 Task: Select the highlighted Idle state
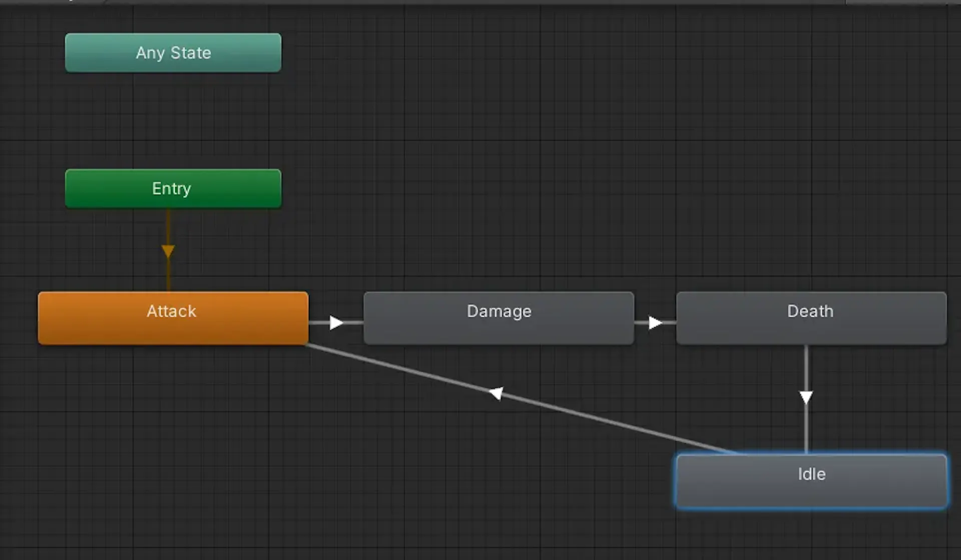pyautogui.click(x=811, y=481)
